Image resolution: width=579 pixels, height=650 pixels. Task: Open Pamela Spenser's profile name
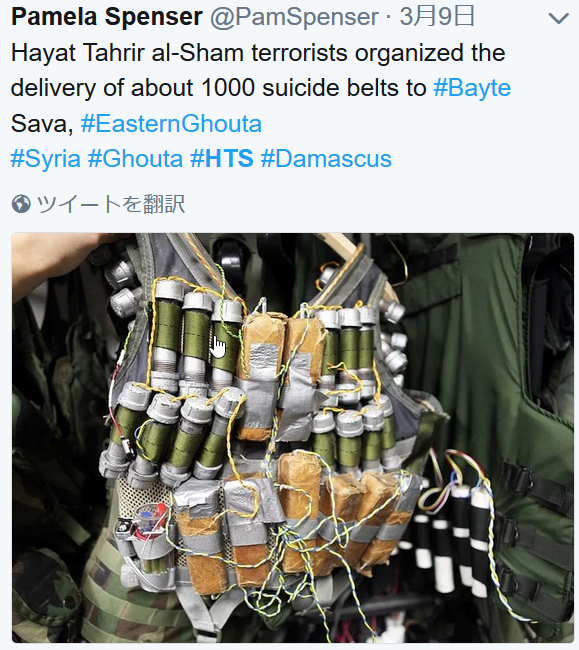(107, 17)
